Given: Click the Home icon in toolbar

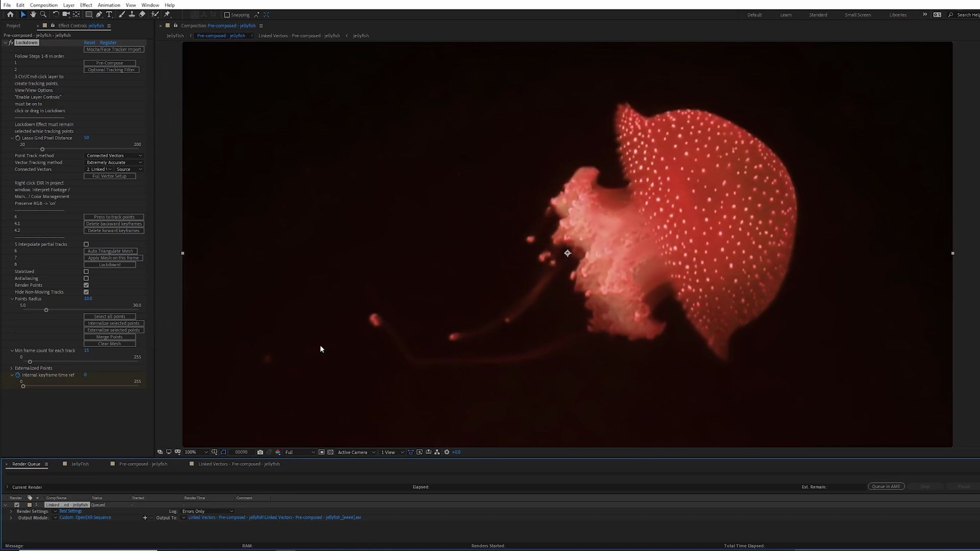Looking at the screenshot, I should point(10,14).
